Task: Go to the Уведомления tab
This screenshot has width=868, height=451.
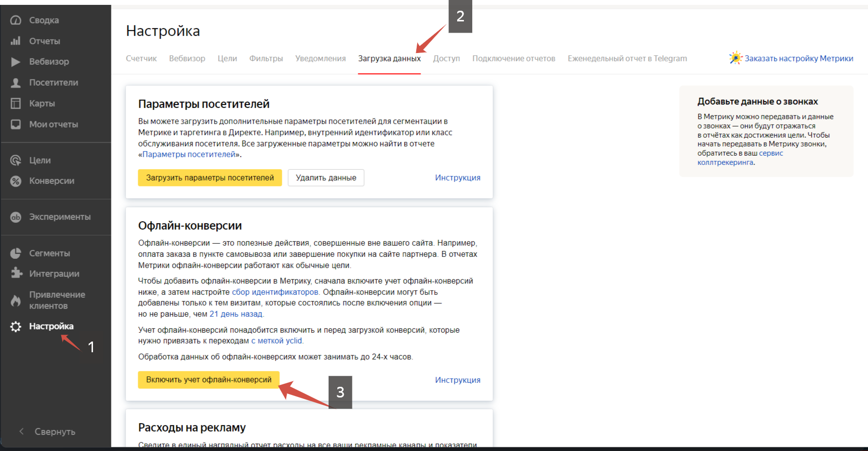Action: click(320, 58)
